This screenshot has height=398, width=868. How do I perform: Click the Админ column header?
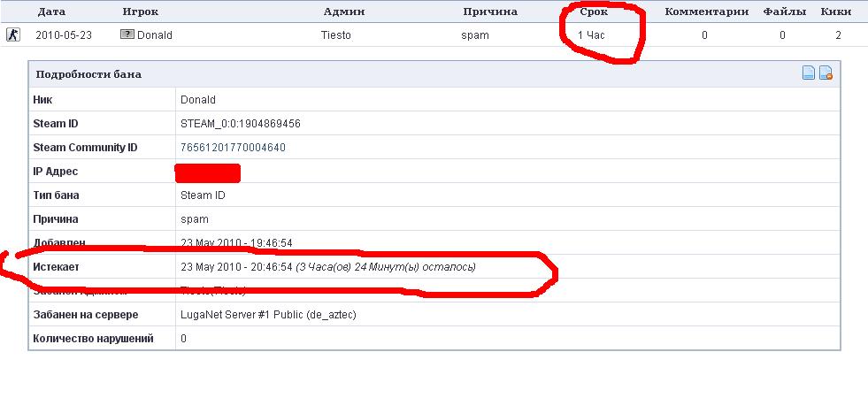(x=344, y=11)
